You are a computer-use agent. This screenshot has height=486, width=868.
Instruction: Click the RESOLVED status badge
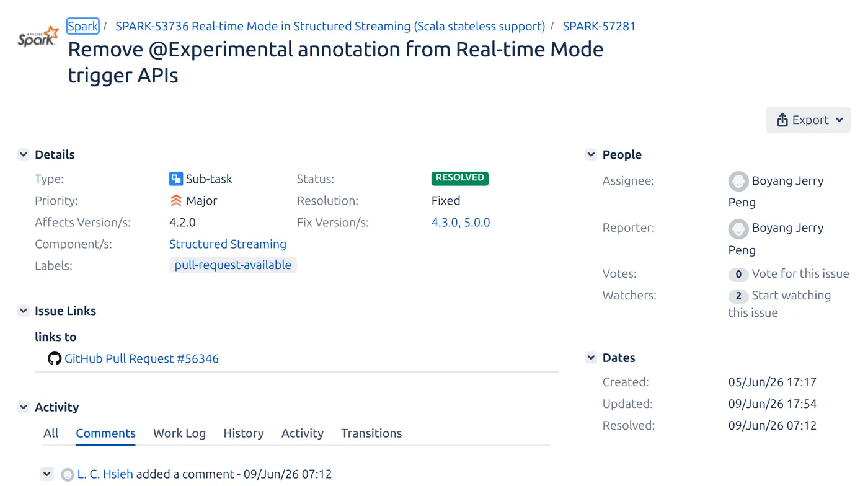click(x=460, y=179)
